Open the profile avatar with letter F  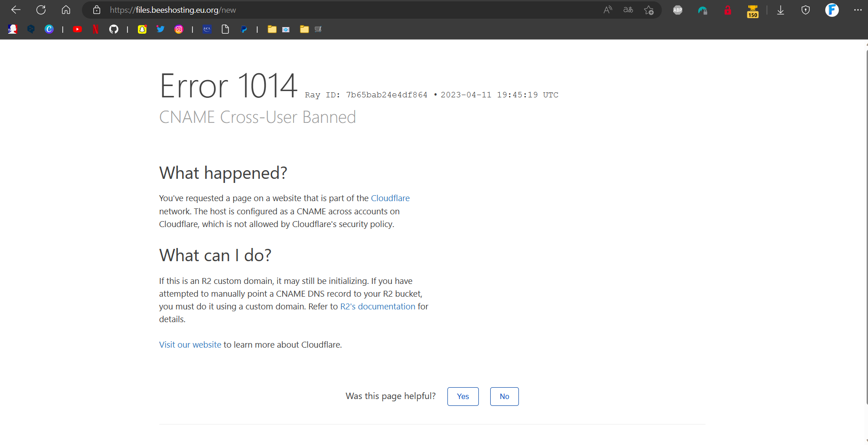tap(832, 10)
